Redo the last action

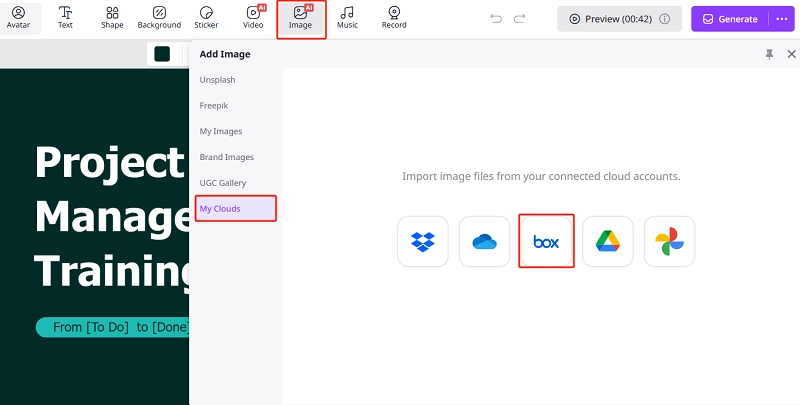tap(519, 19)
